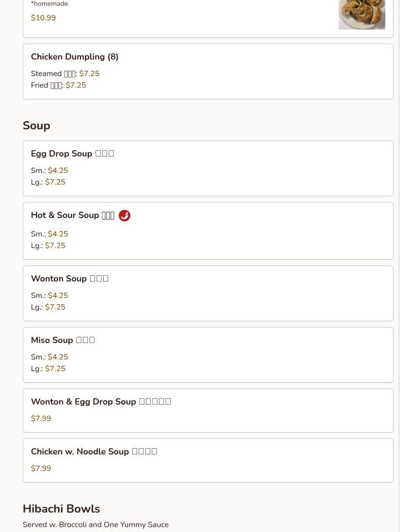
Task: Pick small Egg Drop Soup $4.25
Action: (58, 171)
